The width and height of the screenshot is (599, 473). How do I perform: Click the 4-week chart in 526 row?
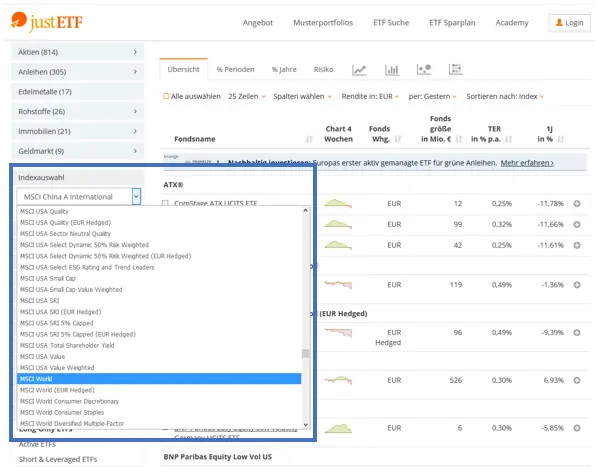point(338,380)
